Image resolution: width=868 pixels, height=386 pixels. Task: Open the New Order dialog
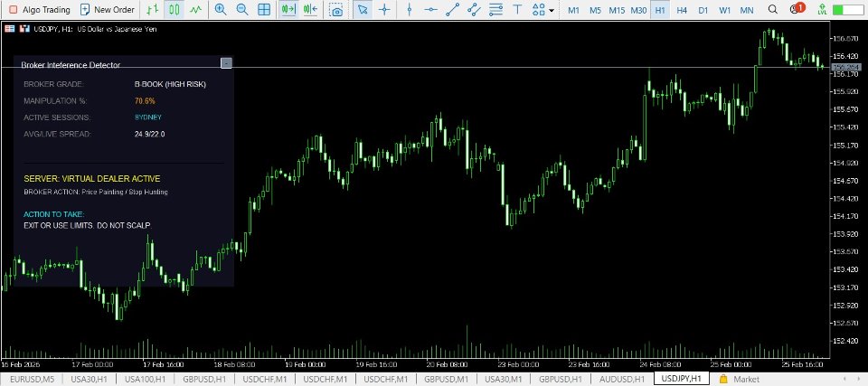108,9
